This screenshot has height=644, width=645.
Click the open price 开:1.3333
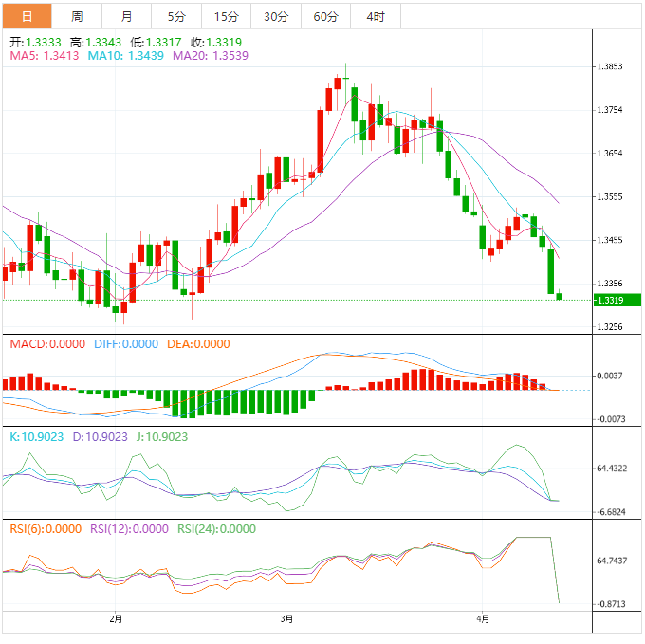(35, 43)
